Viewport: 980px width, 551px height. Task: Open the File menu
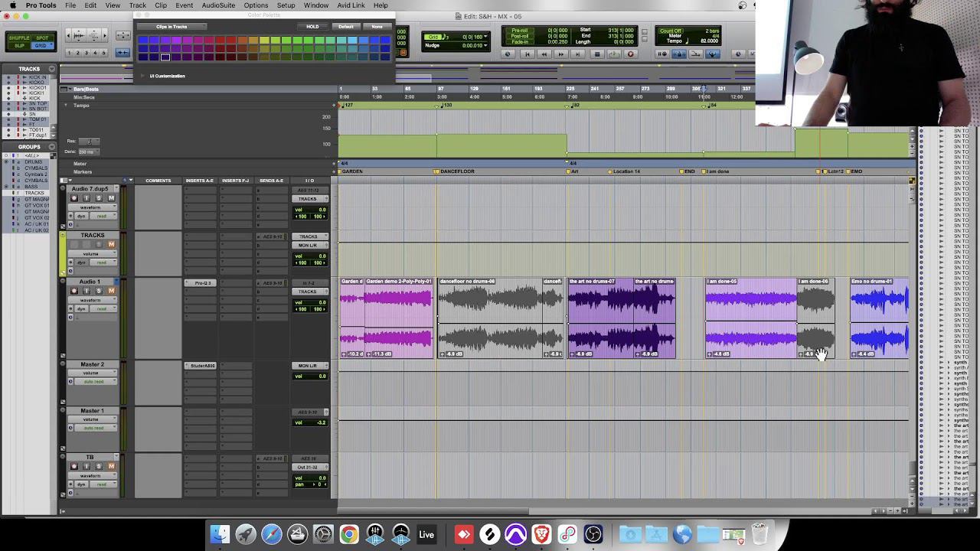70,5
